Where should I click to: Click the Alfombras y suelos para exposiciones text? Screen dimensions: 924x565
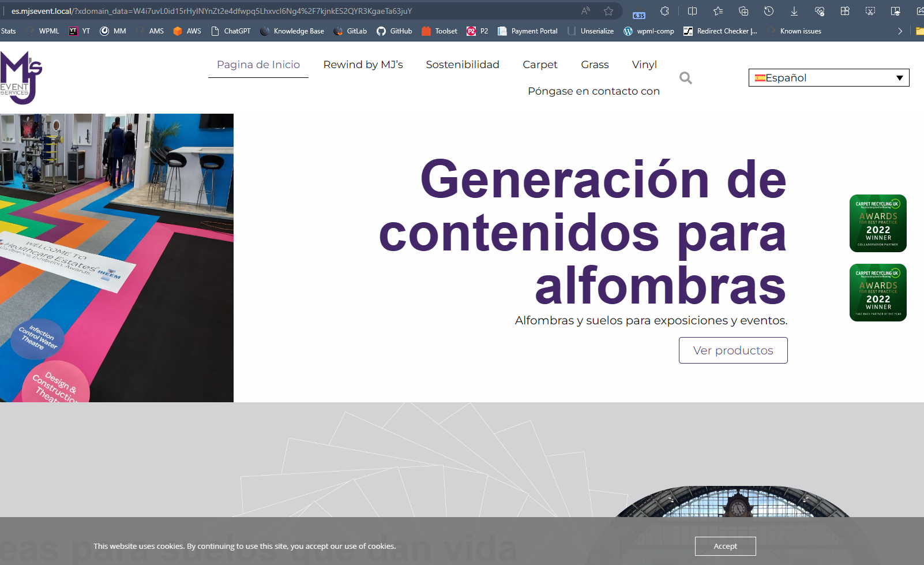coord(651,321)
